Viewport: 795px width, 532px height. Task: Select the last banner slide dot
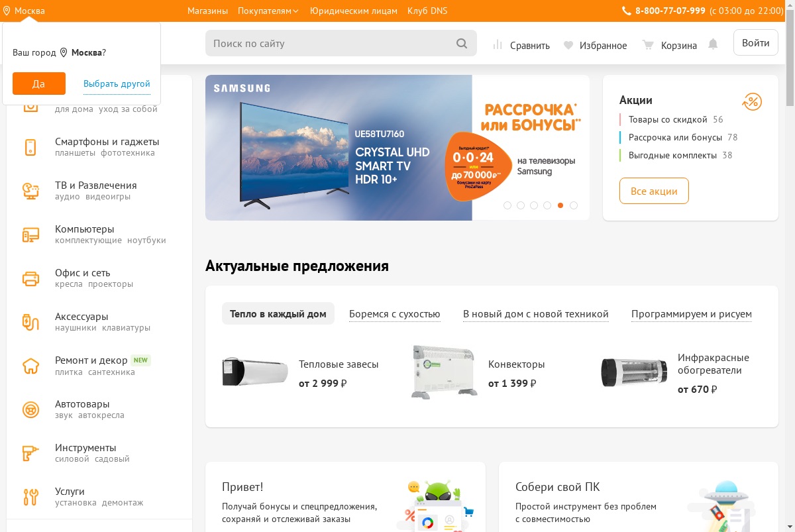(x=574, y=205)
